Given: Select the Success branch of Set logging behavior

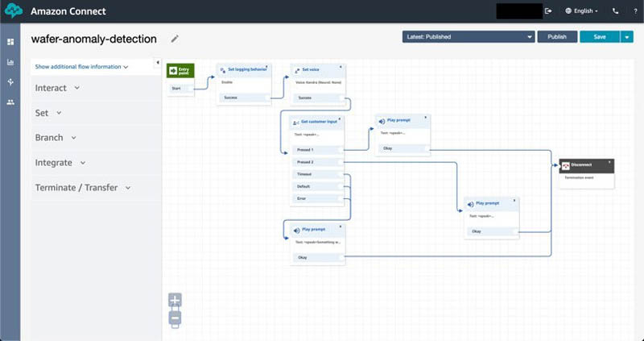Looking at the screenshot, I should click(245, 98).
